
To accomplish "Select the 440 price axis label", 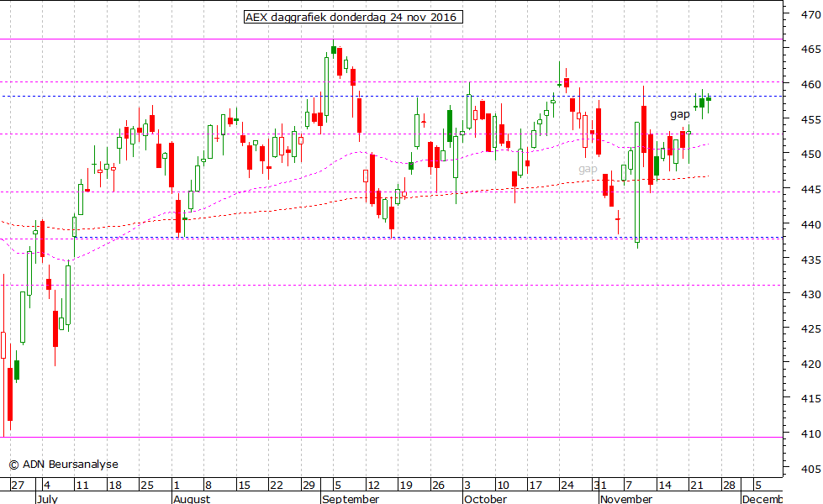I will click(x=811, y=224).
